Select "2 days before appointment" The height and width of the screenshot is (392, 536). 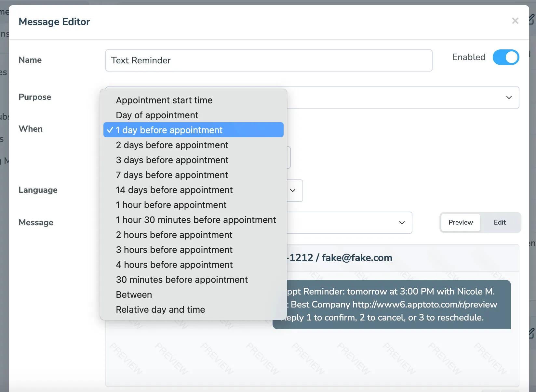172,145
